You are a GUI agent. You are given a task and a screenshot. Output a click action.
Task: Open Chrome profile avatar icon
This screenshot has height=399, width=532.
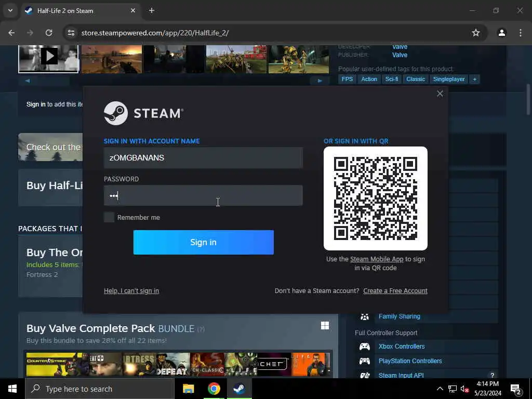tap(502, 33)
